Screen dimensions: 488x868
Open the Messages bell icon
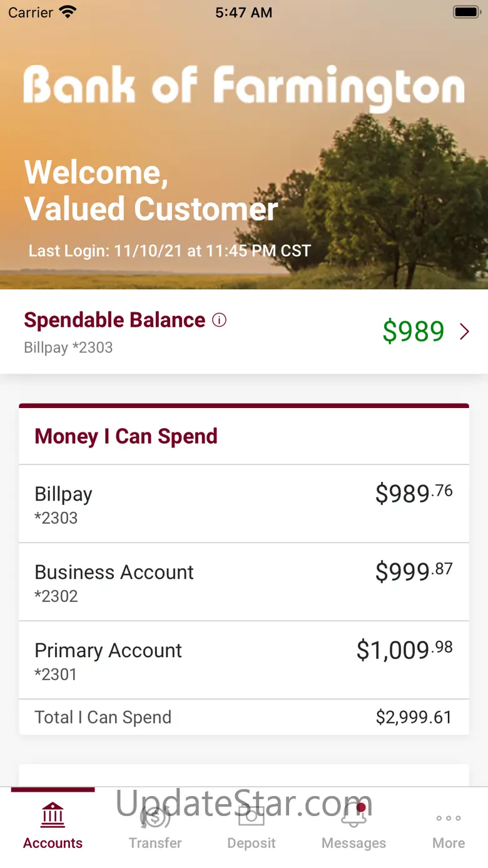click(x=354, y=815)
